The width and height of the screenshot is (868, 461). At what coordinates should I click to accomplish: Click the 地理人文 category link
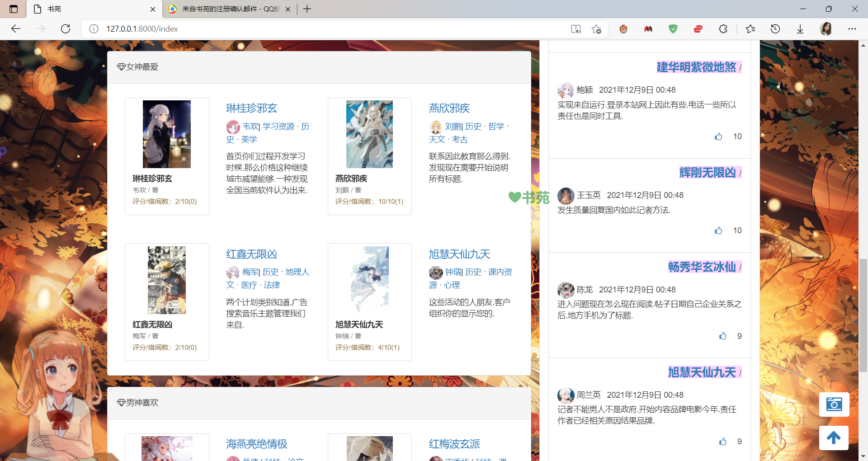click(268, 278)
